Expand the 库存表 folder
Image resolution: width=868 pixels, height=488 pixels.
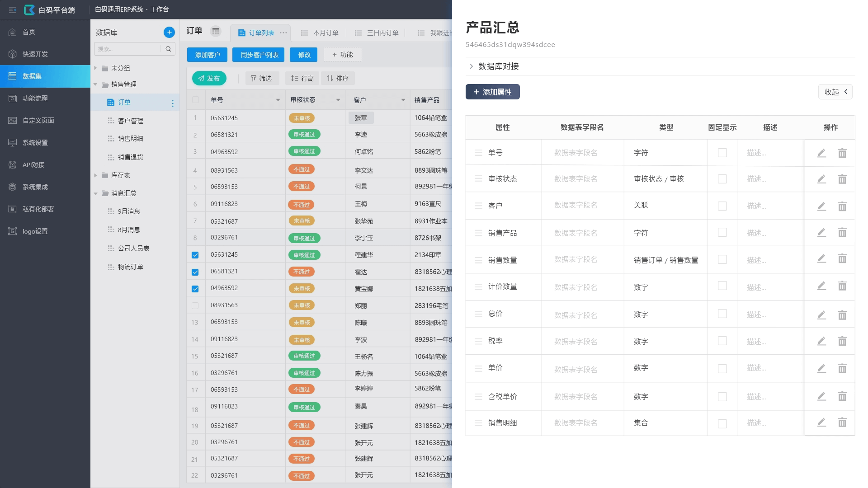pos(95,175)
